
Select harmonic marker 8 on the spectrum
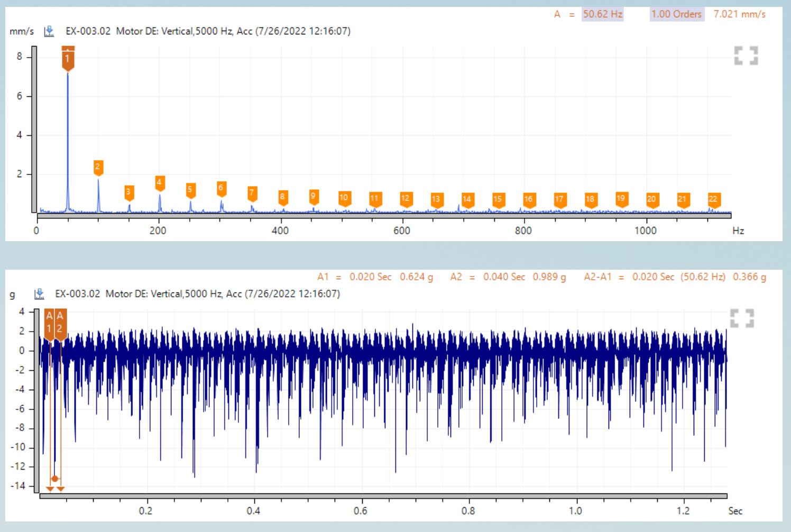283,197
